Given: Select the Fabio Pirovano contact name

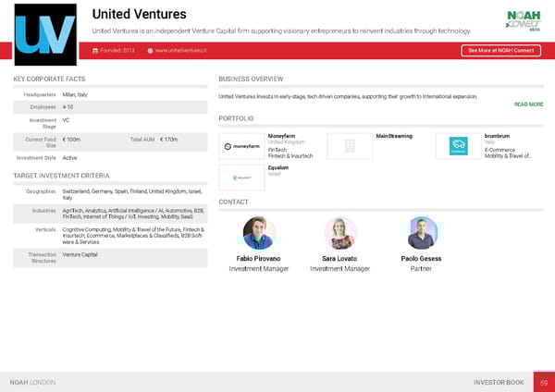Looking at the screenshot, I should click(x=259, y=258).
